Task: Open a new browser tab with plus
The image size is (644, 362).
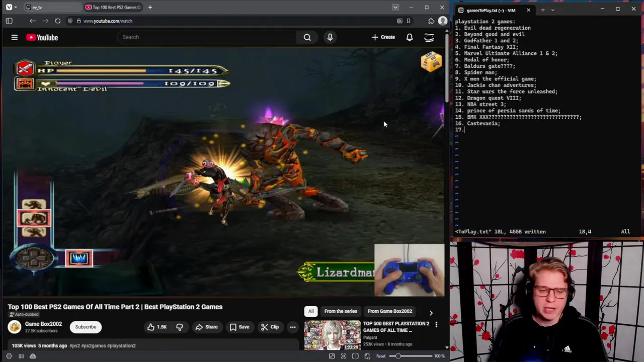Action: 150,7
